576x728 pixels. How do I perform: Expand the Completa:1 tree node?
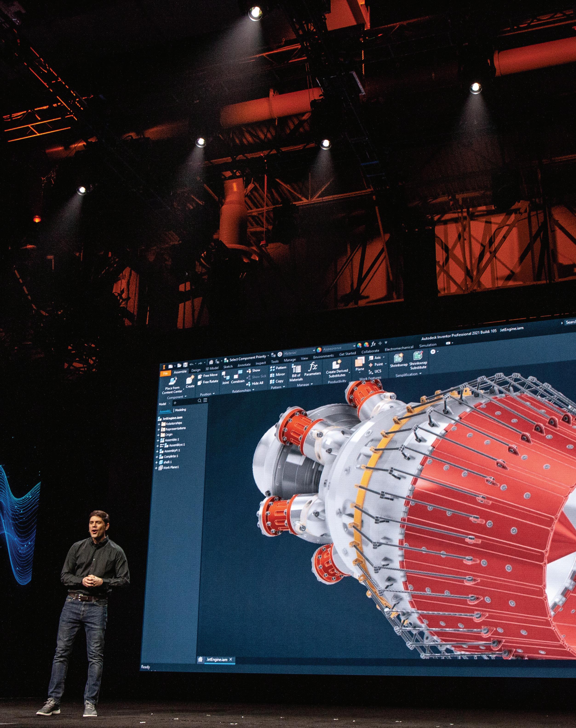pos(157,457)
